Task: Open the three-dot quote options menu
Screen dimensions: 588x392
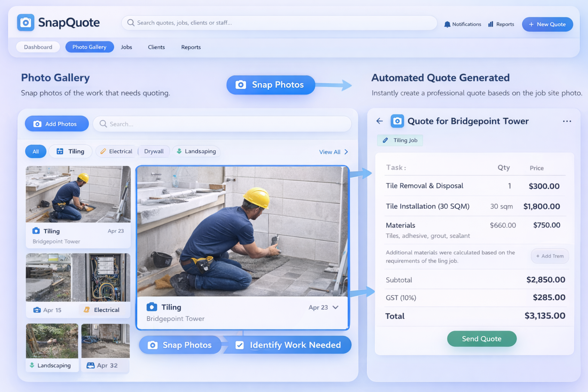Action: [567, 121]
